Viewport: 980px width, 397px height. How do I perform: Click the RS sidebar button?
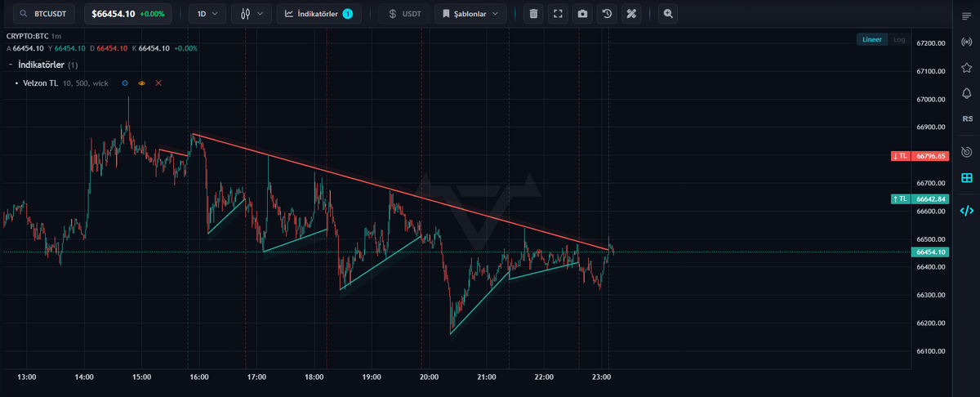[967, 119]
